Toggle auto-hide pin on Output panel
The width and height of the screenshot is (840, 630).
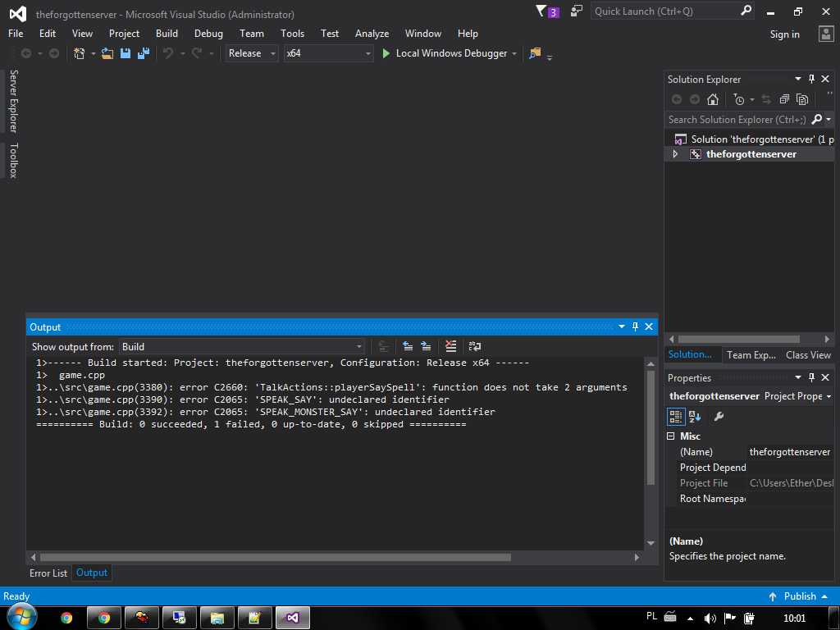click(x=636, y=326)
